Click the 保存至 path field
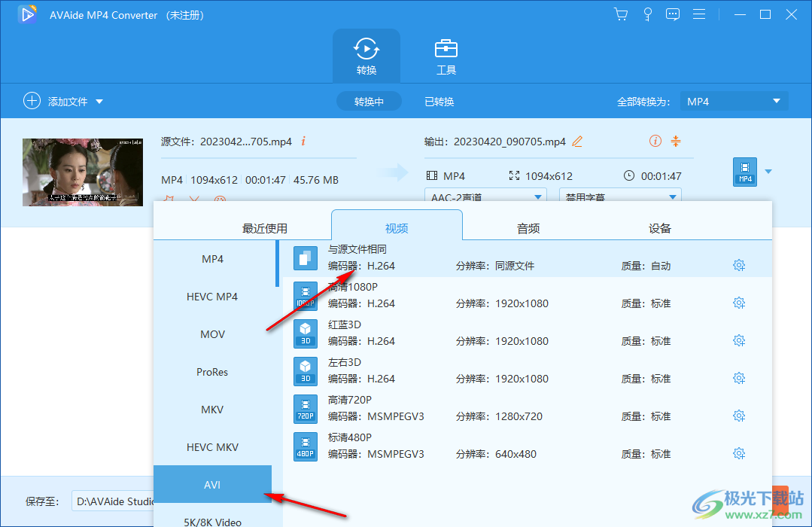 pos(113,501)
